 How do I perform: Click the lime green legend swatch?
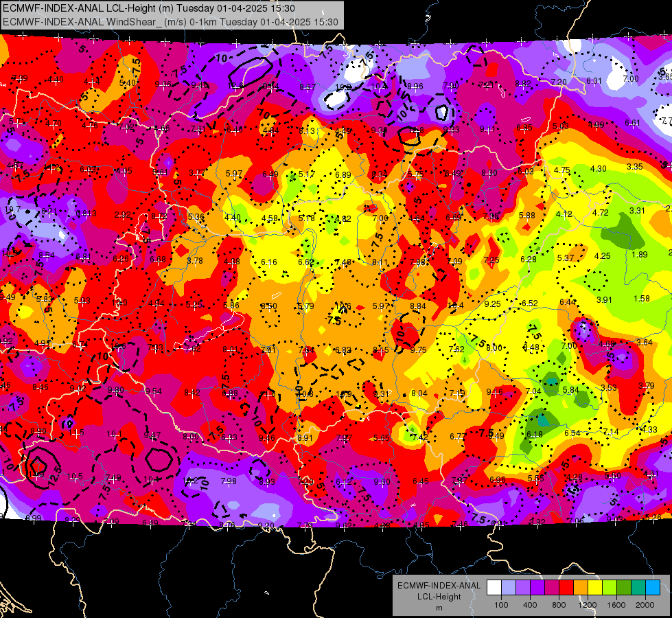(610, 588)
